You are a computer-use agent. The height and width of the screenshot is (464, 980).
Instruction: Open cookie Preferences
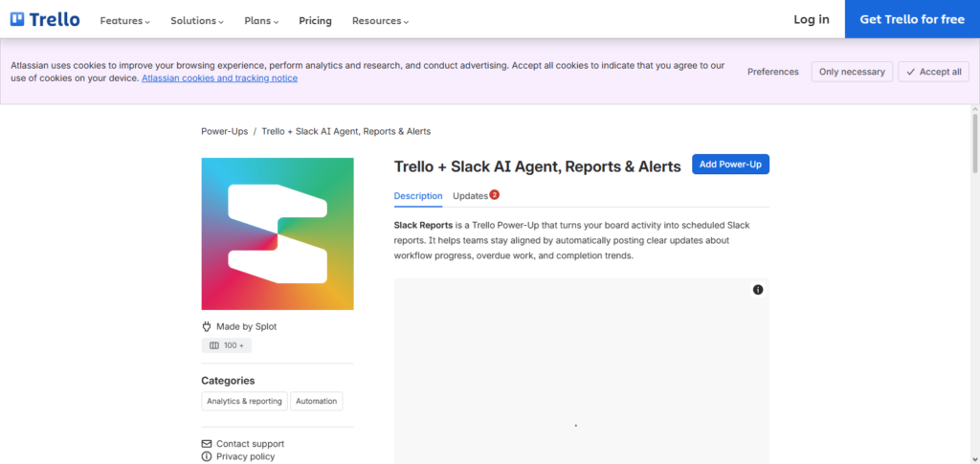coord(772,72)
